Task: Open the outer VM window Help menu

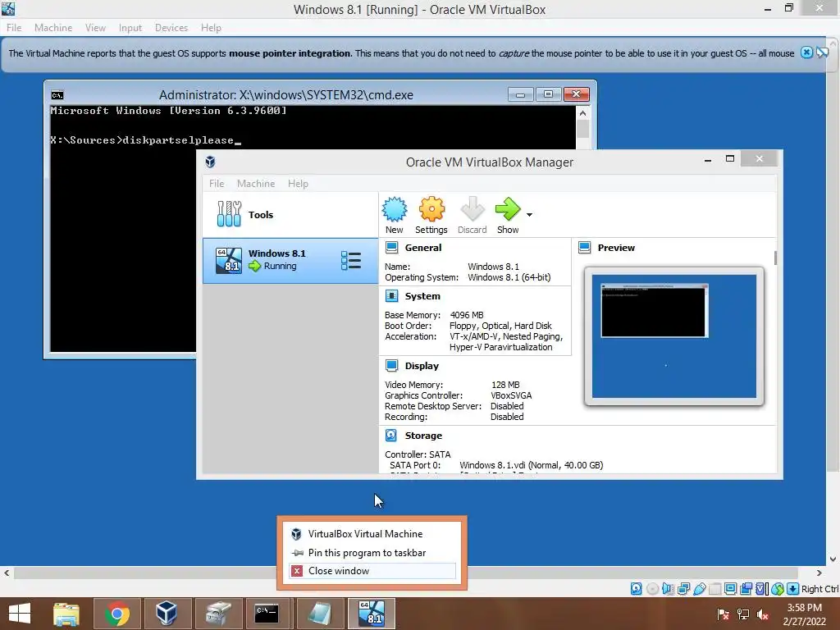Action: pos(211,27)
